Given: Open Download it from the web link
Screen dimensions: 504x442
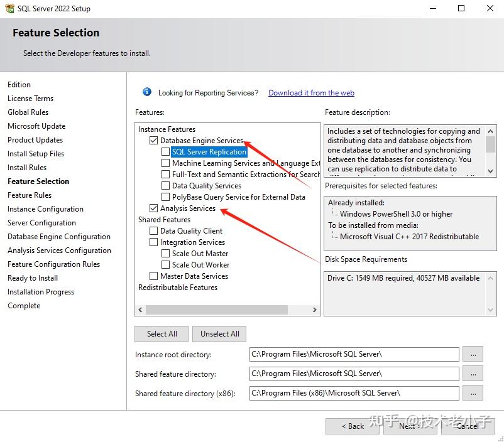Looking at the screenshot, I should point(311,93).
